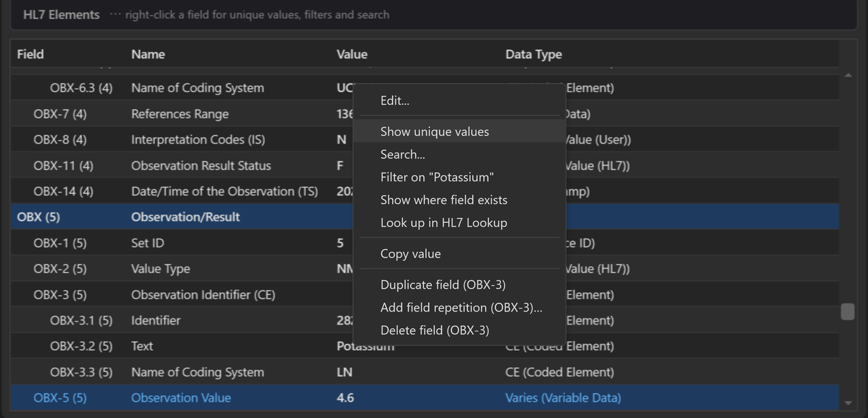This screenshot has height=418, width=868.
Task: Select the OBX-5 (5) field row
Action: pyautogui.click(x=425, y=398)
